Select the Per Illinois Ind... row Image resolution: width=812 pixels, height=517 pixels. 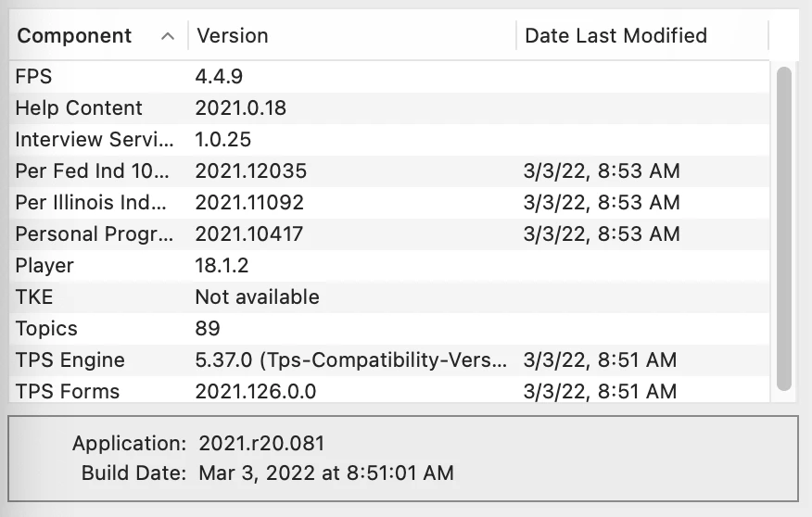coord(389,203)
